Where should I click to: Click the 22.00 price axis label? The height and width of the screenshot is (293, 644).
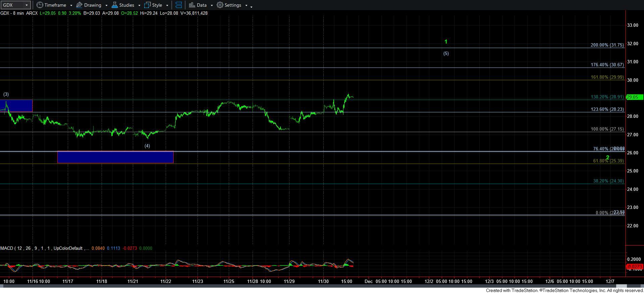pos(633,226)
